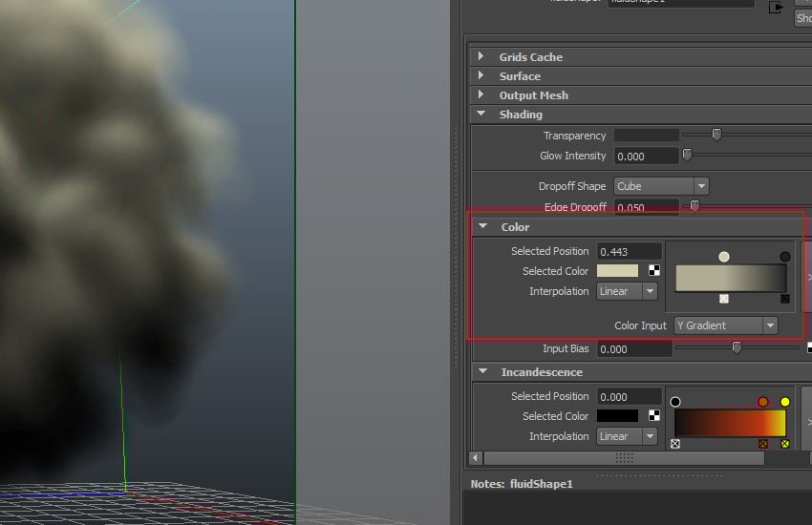The height and width of the screenshot is (525, 812).
Task: Adjust the Transparency slider handle
Action: tap(716, 135)
